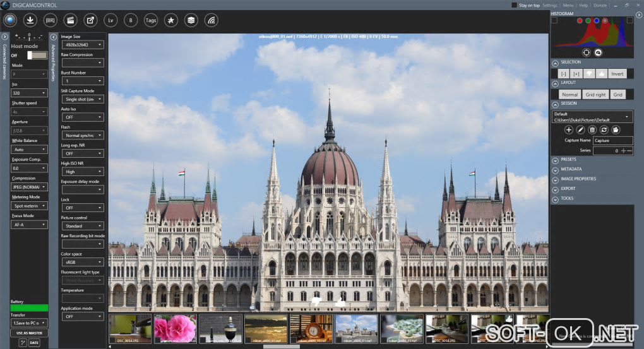Image resolution: width=644 pixels, height=349 pixels.
Task: Switch to Grid layout
Action: click(x=618, y=95)
